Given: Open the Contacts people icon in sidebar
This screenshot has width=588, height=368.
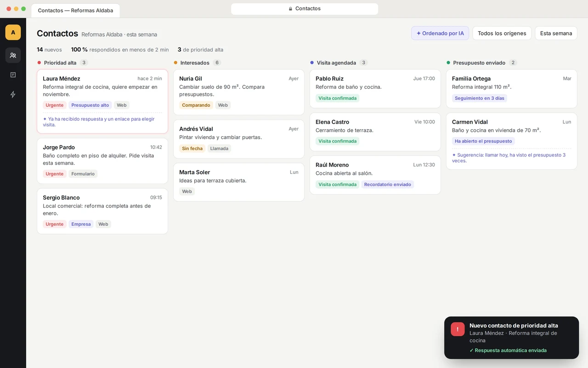Looking at the screenshot, I should (x=13, y=55).
